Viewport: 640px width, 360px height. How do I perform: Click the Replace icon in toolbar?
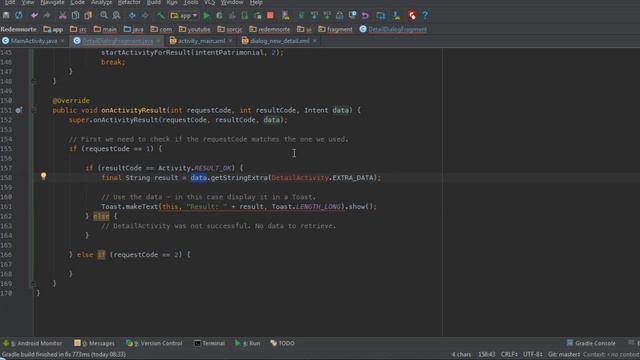coord(116,16)
